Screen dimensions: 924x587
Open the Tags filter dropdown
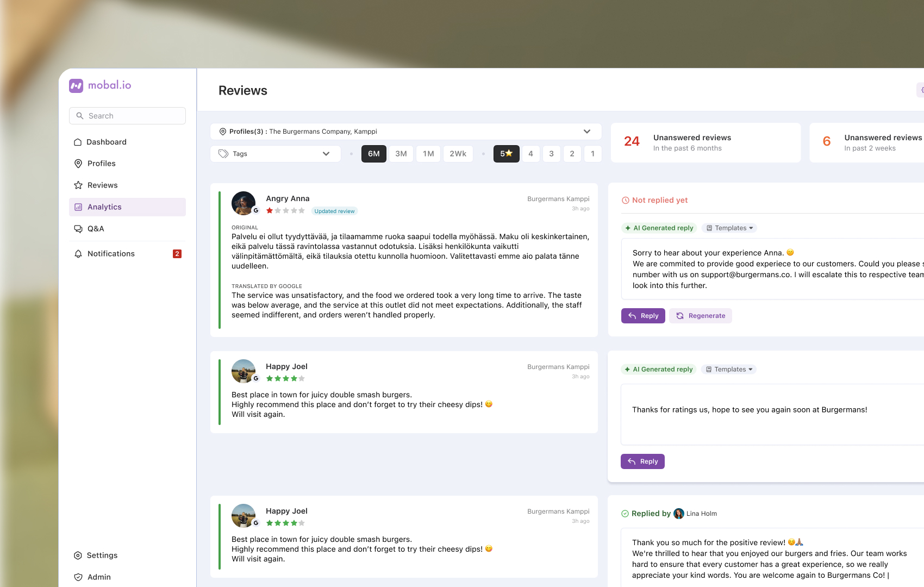tap(276, 154)
